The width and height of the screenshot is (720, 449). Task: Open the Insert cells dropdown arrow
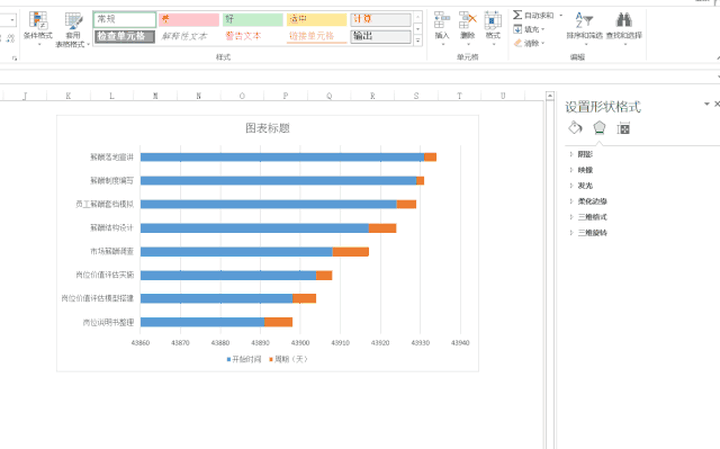point(442,45)
